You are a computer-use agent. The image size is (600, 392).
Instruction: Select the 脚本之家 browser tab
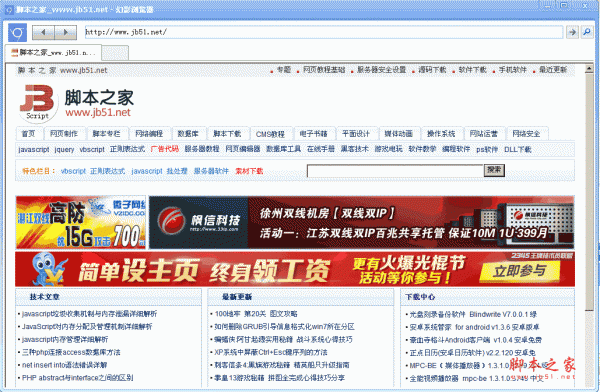pos(54,52)
